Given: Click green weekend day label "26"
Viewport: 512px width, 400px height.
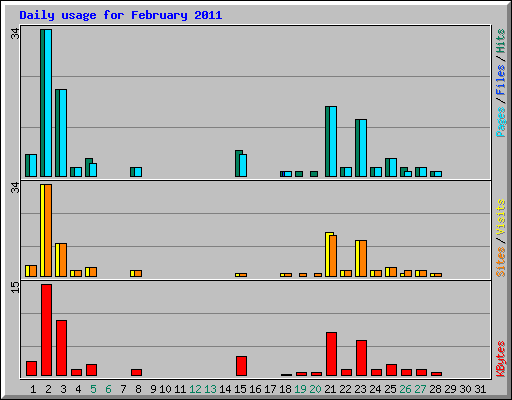Looking at the screenshot, I should click(405, 389).
